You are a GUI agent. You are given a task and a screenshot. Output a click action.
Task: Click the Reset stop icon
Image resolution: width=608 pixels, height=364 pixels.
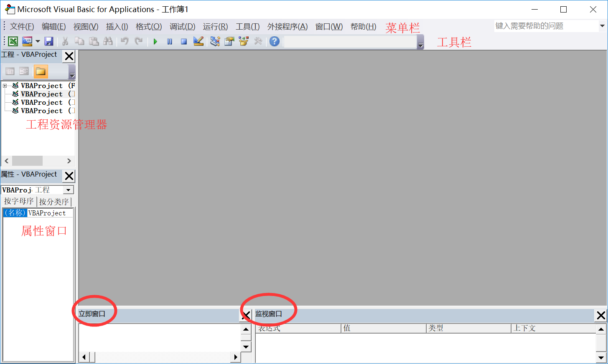pyautogui.click(x=184, y=42)
